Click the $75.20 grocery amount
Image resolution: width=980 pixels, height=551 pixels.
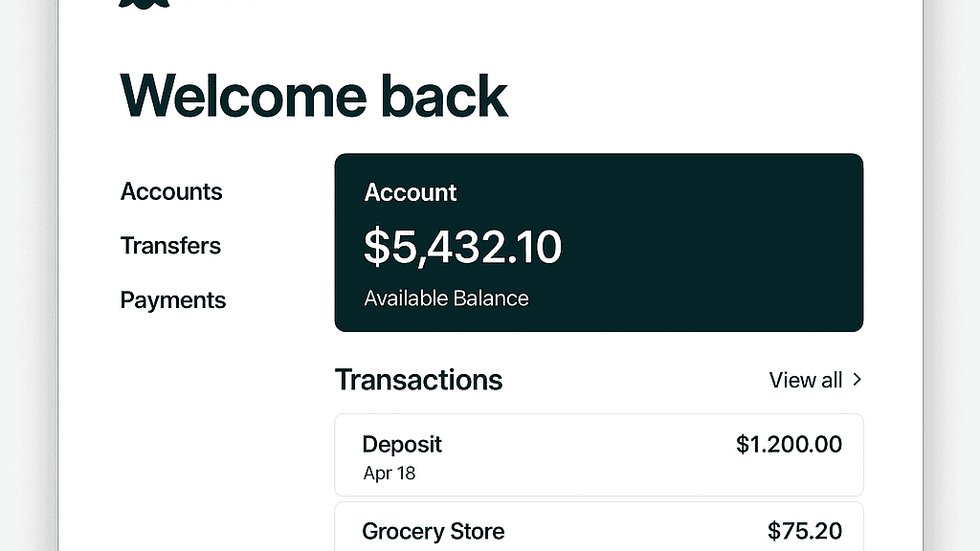click(x=805, y=531)
